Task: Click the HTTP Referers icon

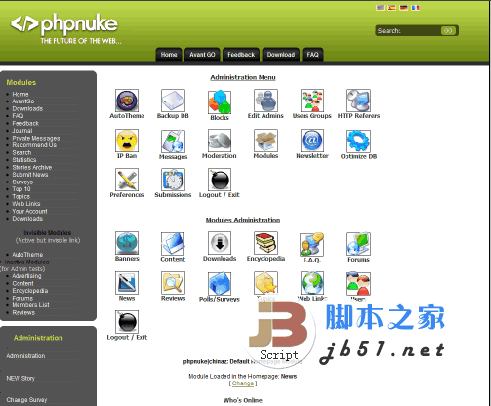Action: (x=358, y=100)
